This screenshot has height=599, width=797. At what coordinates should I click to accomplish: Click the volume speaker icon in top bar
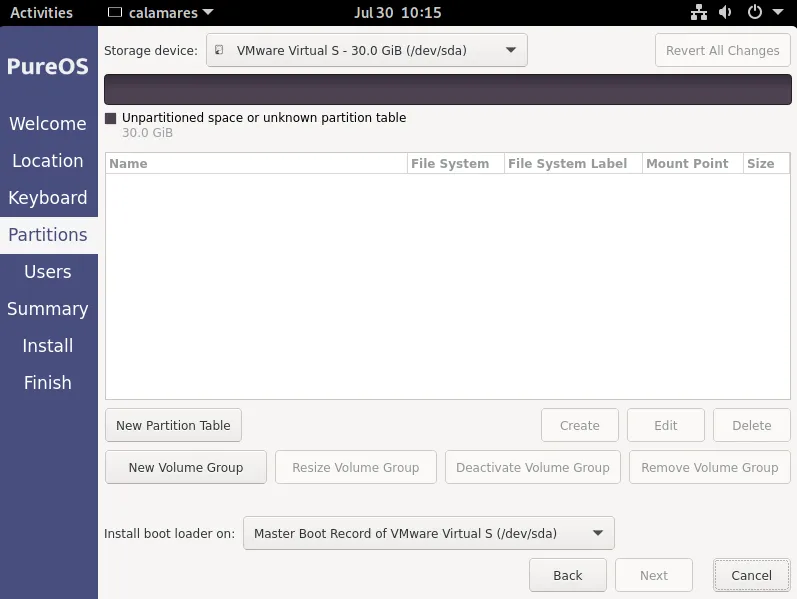(x=725, y=13)
